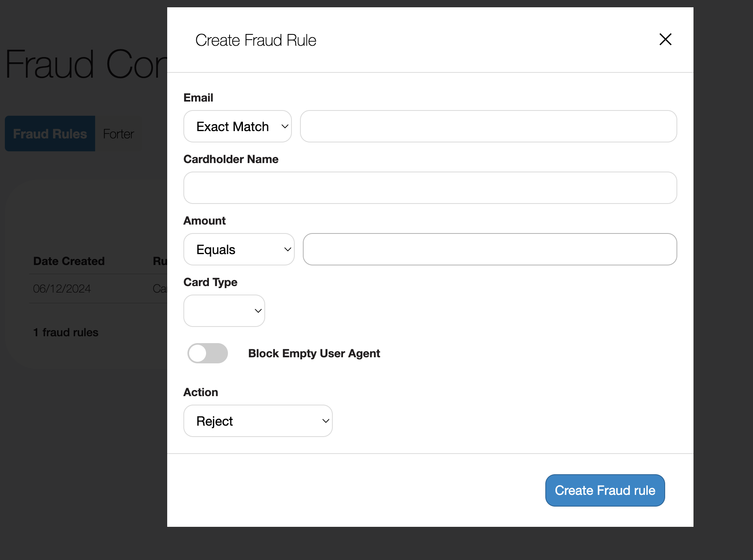Click the Block Empty User Agent label
Viewport: 753px width, 560px height.
point(314,353)
